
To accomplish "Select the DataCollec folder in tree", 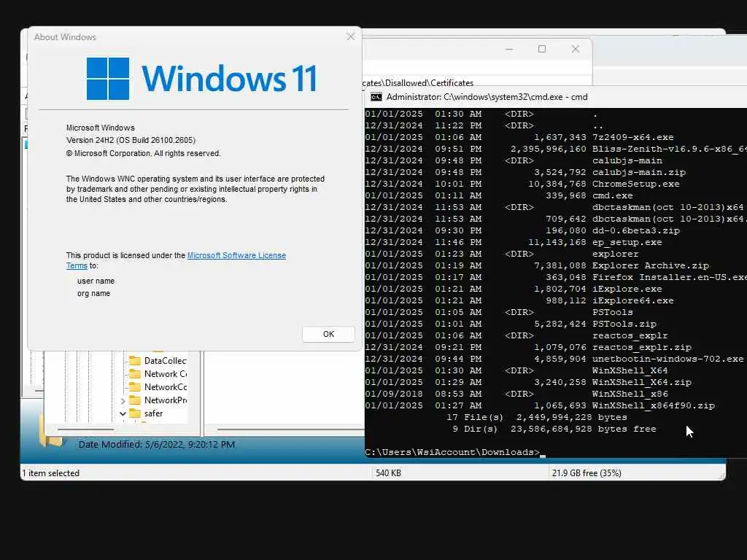I will click(165, 360).
